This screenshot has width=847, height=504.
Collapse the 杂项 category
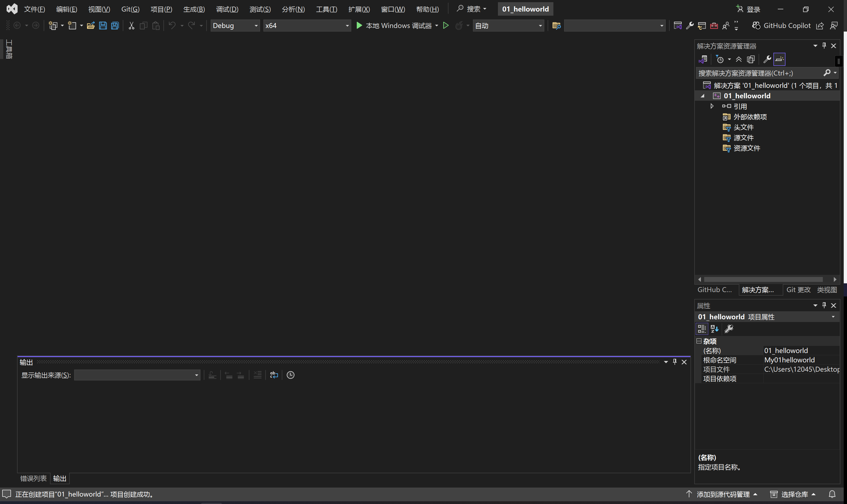pos(699,341)
